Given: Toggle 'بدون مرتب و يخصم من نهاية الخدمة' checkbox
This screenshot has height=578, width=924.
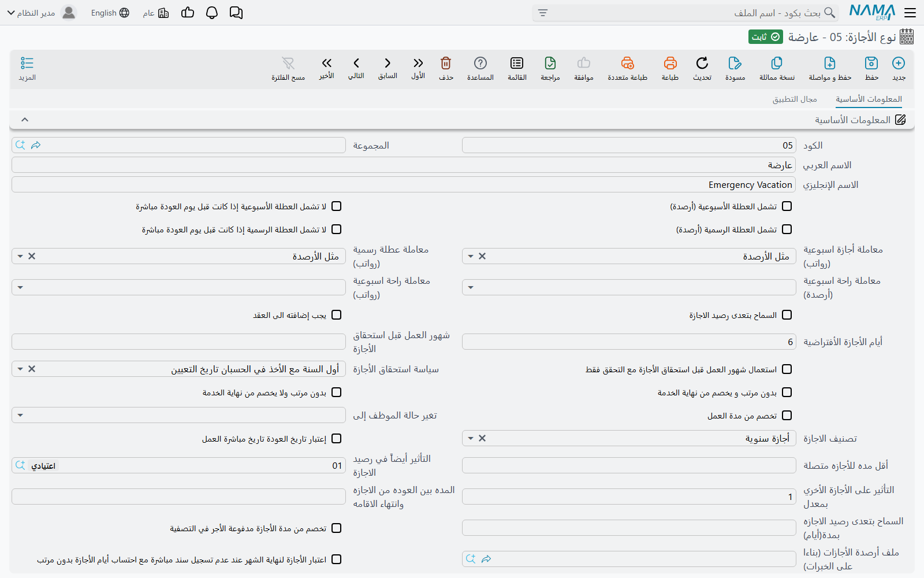Looking at the screenshot, I should 787,392.
